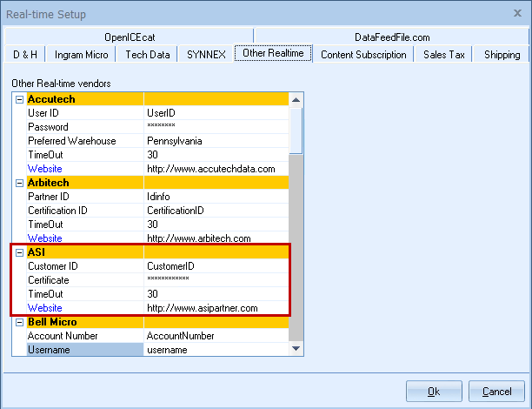Switch to the D & H tab
Image resolution: width=532 pixels, height=409 pixels.
pyautogui.click(x=25, y=54)
